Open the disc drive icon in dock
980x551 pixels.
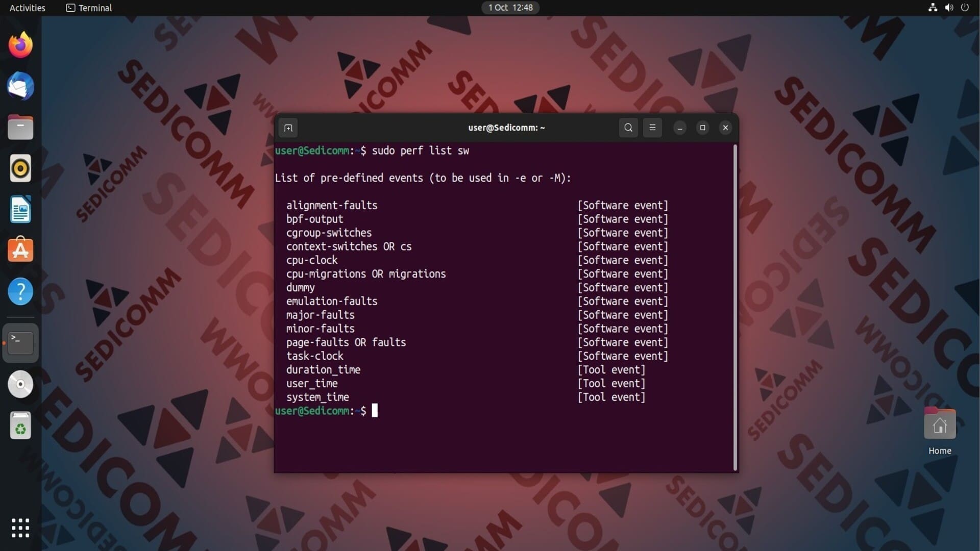tap(20, 384)
